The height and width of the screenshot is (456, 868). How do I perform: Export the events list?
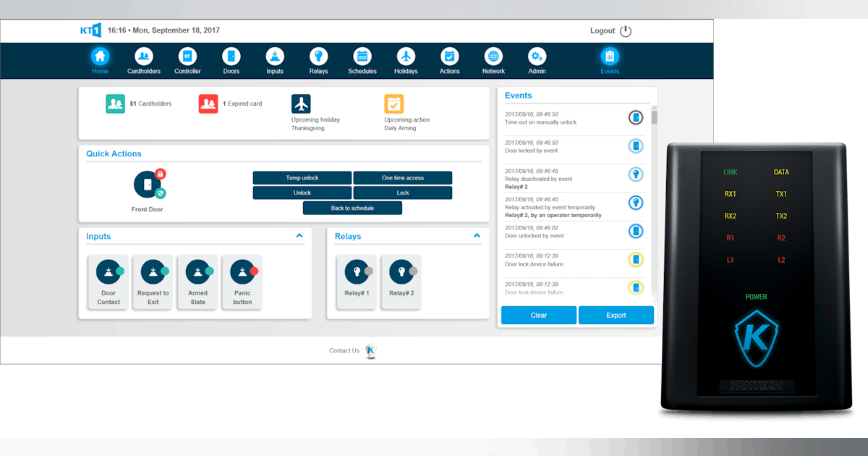click(616, 315)
